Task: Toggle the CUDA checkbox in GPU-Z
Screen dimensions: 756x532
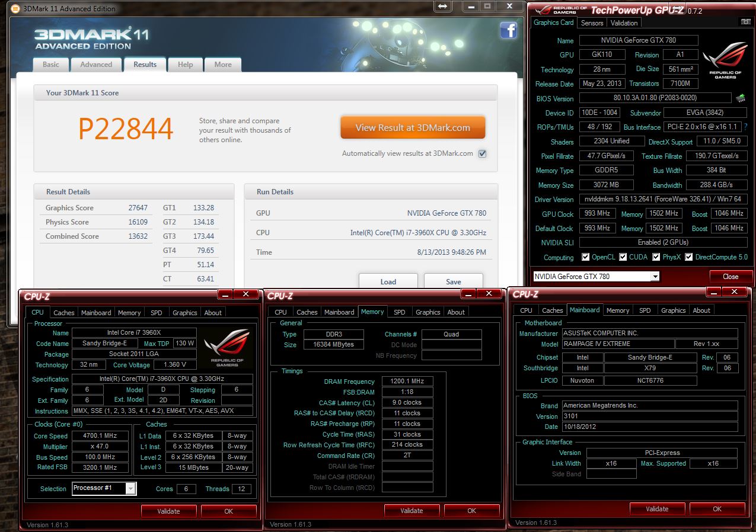Action: (623, 257)
